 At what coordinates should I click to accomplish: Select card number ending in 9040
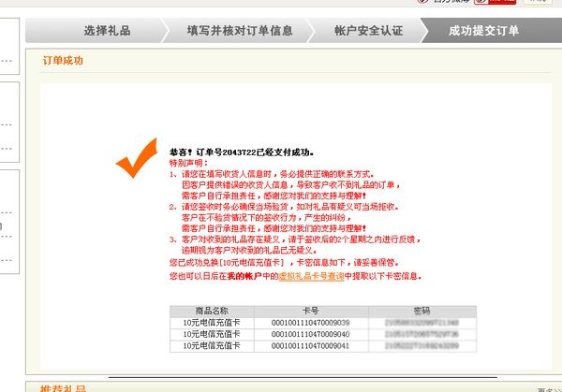(x=310, y=333)
